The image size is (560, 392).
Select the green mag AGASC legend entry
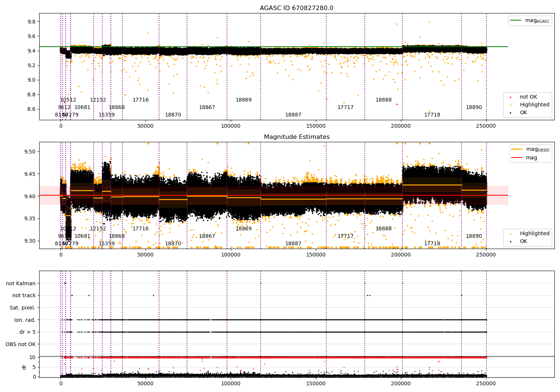point(530,21)
